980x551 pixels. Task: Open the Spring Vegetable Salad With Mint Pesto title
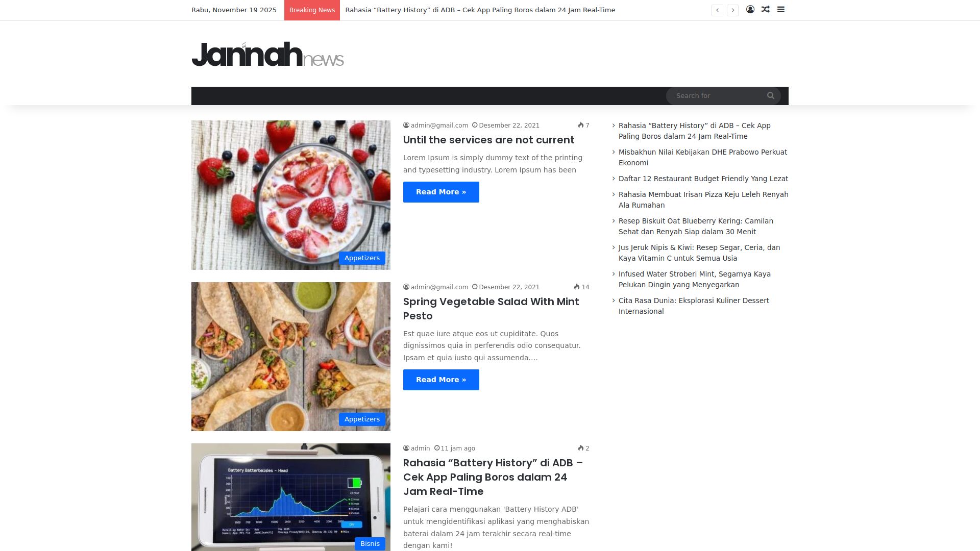pyautogui.click(x=491, y=309)
